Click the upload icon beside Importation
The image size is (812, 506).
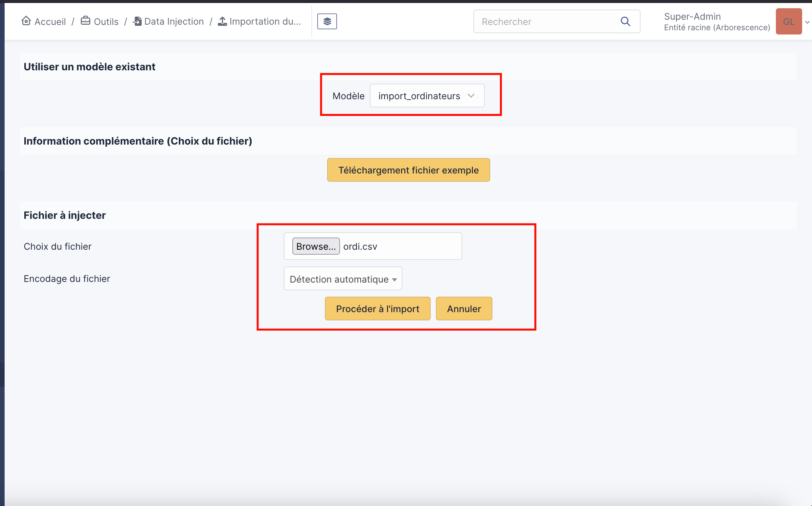coord(222,21)
